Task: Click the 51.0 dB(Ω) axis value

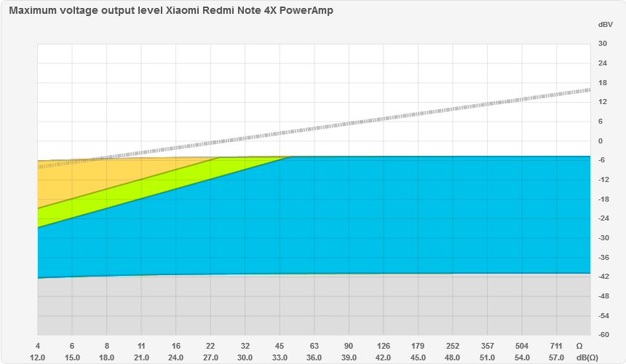Action: tap(487, 357)
